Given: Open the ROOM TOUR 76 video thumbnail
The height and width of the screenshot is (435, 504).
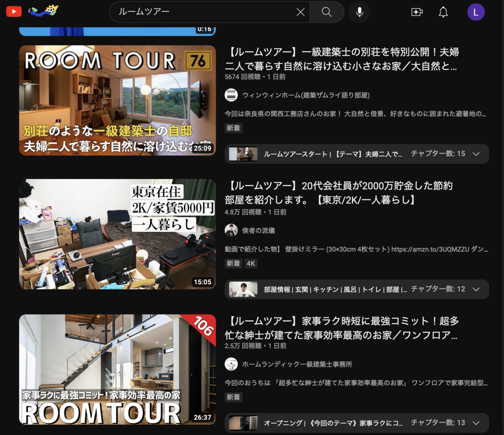Looking at the screenshot, I should pyautogui.click(x=117, y=101).
